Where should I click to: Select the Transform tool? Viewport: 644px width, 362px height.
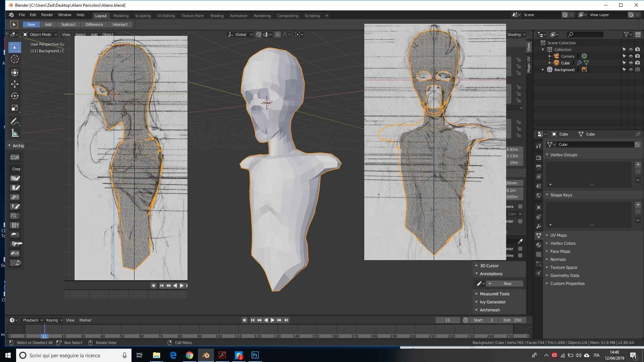[x=15, y=72]
